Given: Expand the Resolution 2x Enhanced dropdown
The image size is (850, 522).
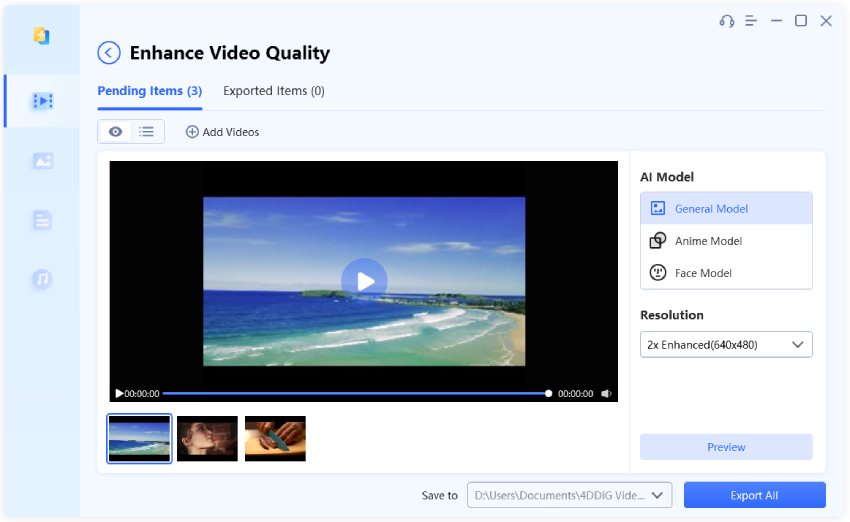Looking at the screenshot, I should pyautogui.click(x=726, y=345).
